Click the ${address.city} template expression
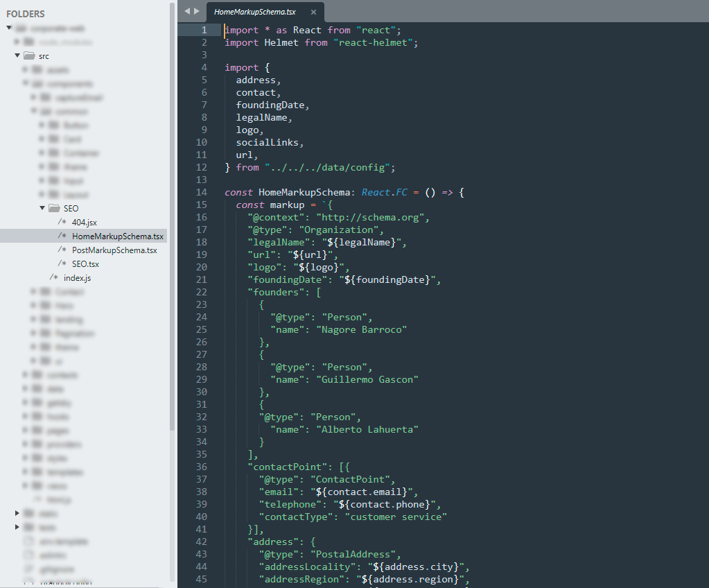 tap(416, 567)
